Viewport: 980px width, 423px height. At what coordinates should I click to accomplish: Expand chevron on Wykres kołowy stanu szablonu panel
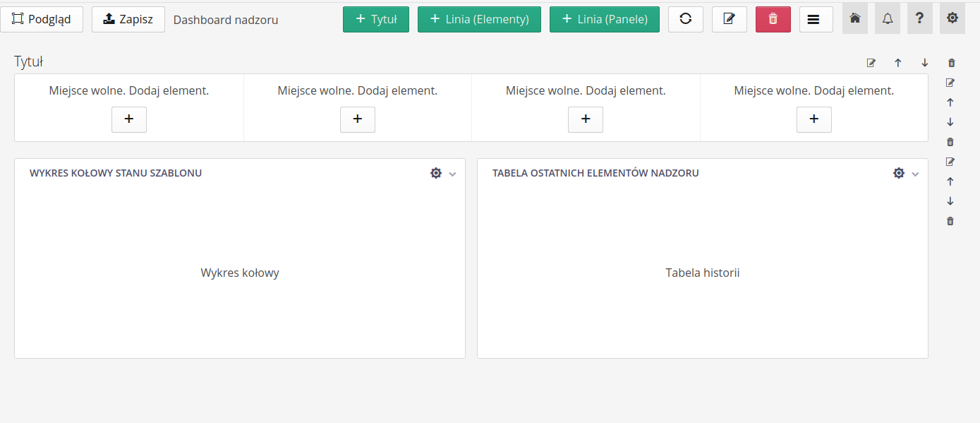pyautogui.click(x=453, y=174)
